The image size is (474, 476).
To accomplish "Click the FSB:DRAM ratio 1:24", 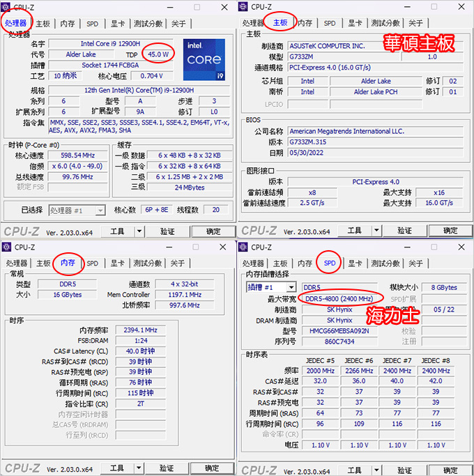I will tap(141, 341).
